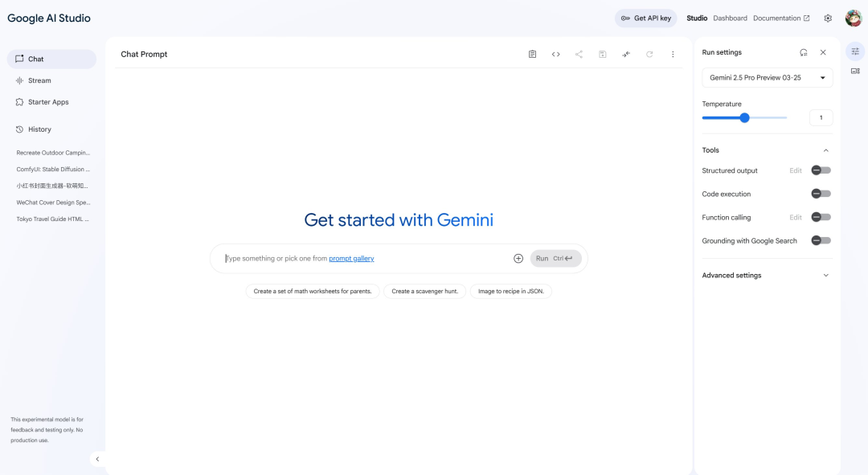The width and height of the screenshot is (868, 475).
Task: Open 'Tokyo Travel Guide HTML' history item
Action: point(53,219)
